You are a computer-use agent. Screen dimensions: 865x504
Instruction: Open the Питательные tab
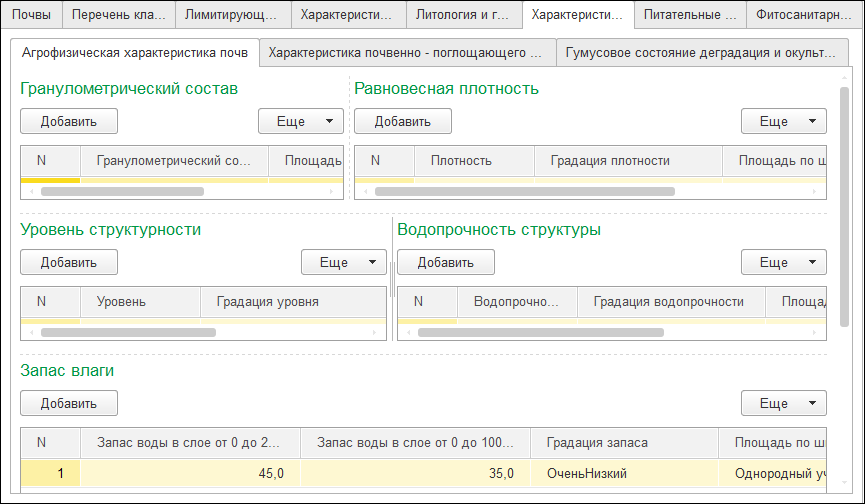click(x=690, y=15)
